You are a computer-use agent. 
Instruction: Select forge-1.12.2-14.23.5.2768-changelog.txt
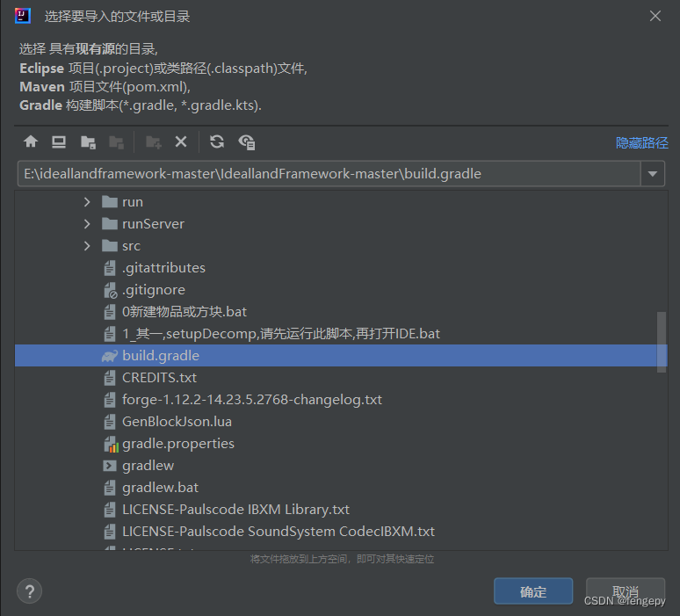pyautogui.click(x=341, y=400)
